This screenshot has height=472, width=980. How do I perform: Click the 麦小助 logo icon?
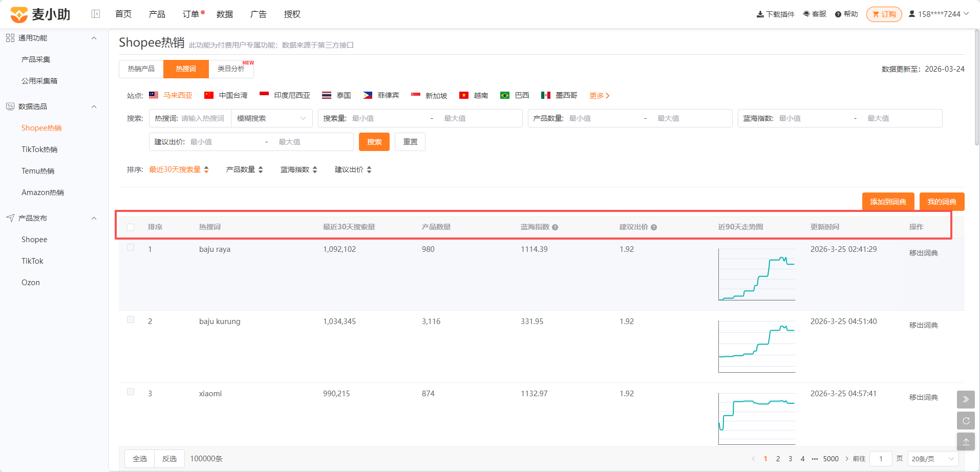(x=19, y=14)
